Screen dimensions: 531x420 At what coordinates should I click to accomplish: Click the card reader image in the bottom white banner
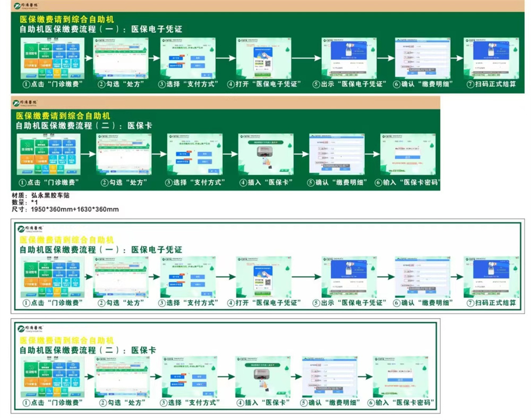click(x=261, y=376)
